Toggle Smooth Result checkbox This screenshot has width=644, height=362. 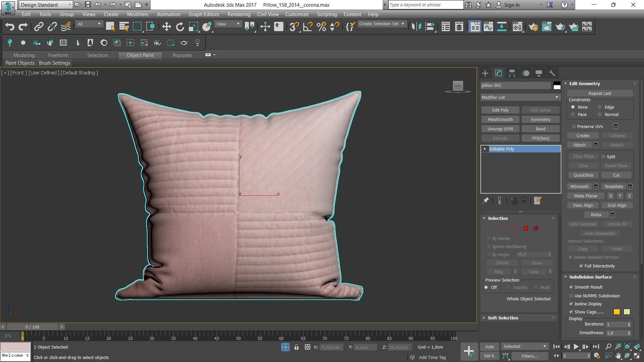pyautogui.click(x=571, y=287)
